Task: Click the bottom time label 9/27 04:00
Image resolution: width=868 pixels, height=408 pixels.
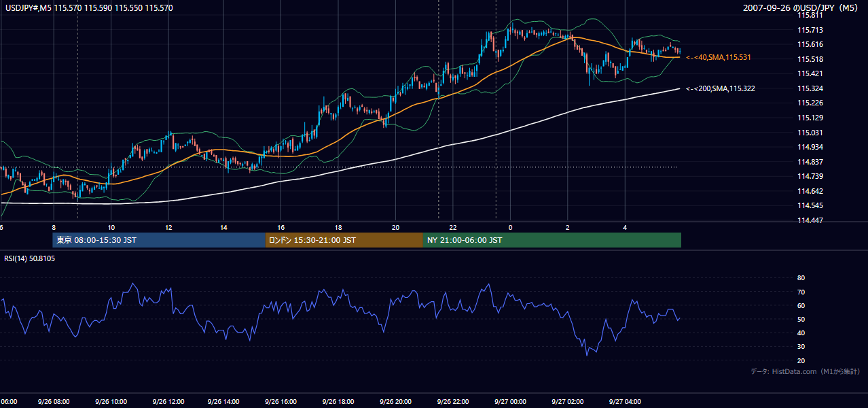Action: pos(623,402)
